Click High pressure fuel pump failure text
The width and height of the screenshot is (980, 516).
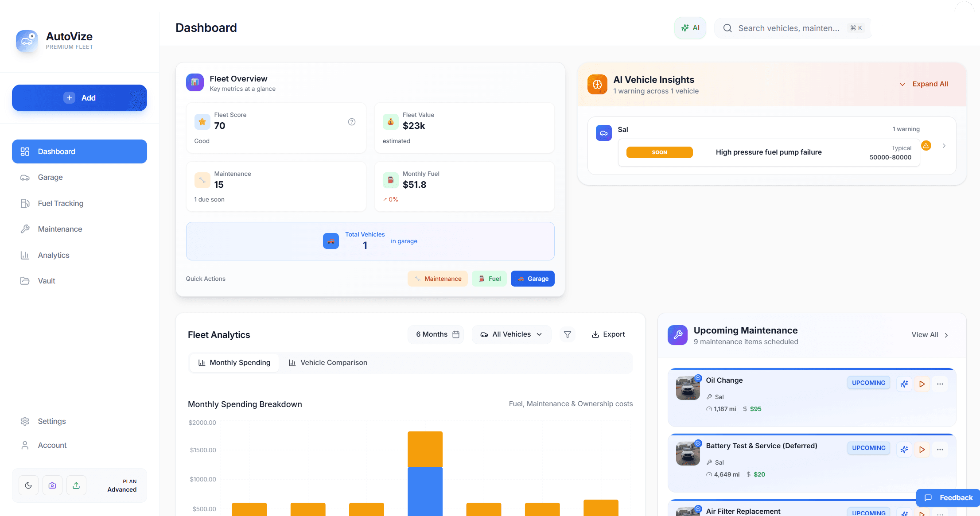pos(769,152)
